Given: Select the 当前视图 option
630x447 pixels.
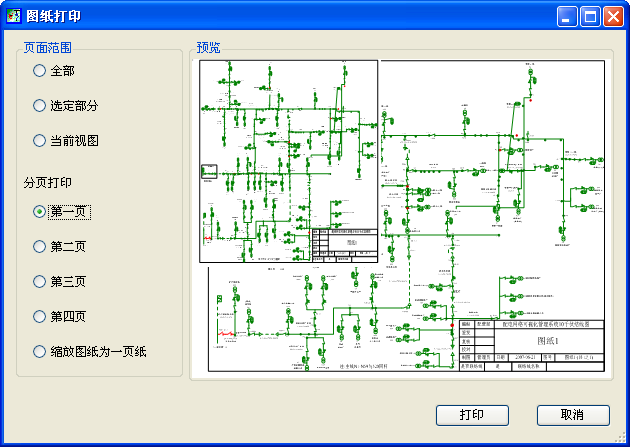Looking at the screenshot, I should [39, 141].
